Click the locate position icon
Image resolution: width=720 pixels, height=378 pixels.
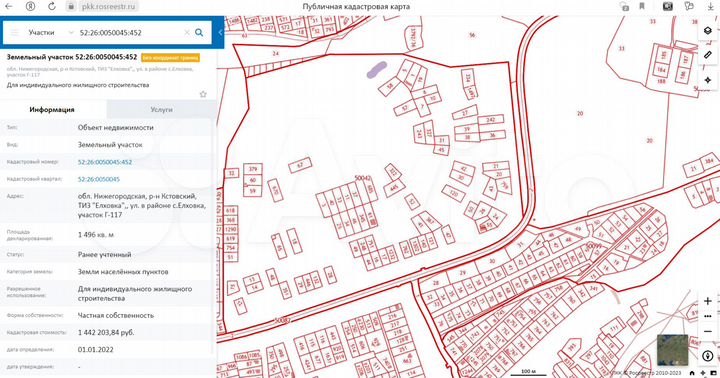pyautogui.click(x=708, y=80)
